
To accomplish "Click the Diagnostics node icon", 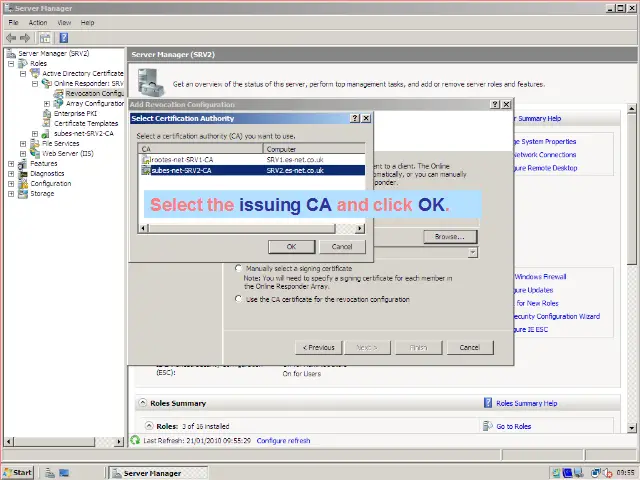I will (23, 173).
